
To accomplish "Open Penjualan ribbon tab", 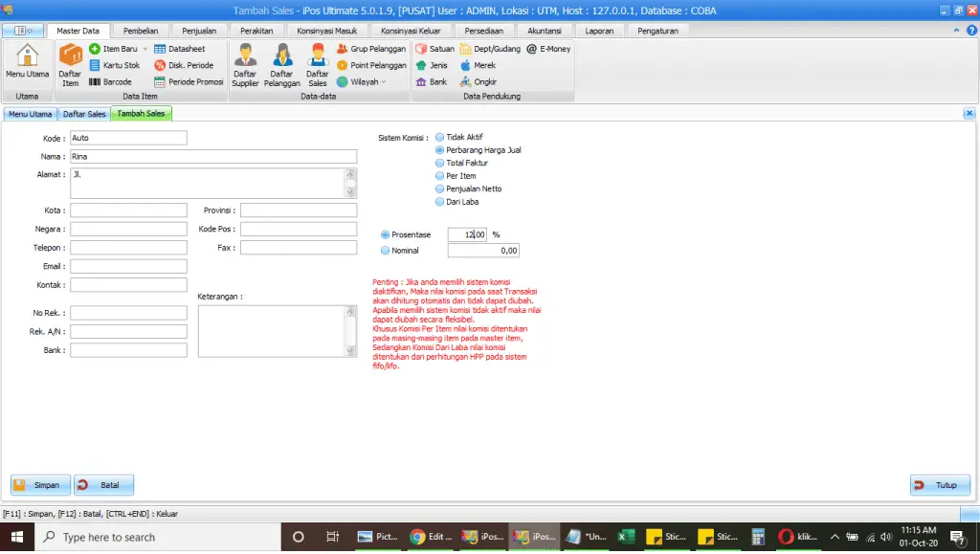I will 199,30.
